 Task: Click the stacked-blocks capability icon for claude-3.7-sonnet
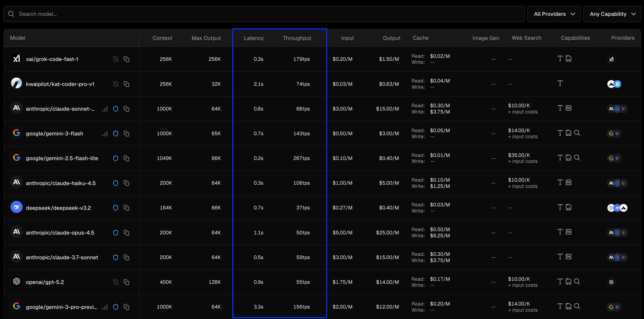pyautogui.click(x=569, y=257)
